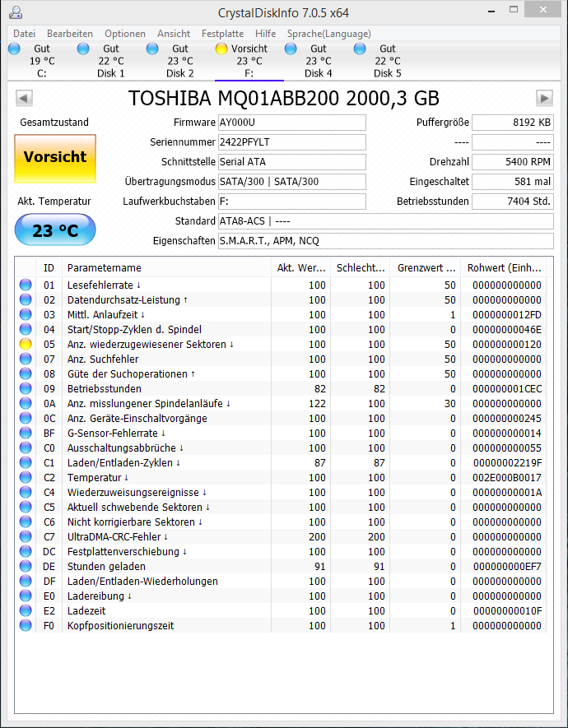Click the Eigenschaften field S.M.A.R.T., APM, NCQ
Image resolution: width=568 pixels, height=728 pixels.
click(x=386, y=241)
